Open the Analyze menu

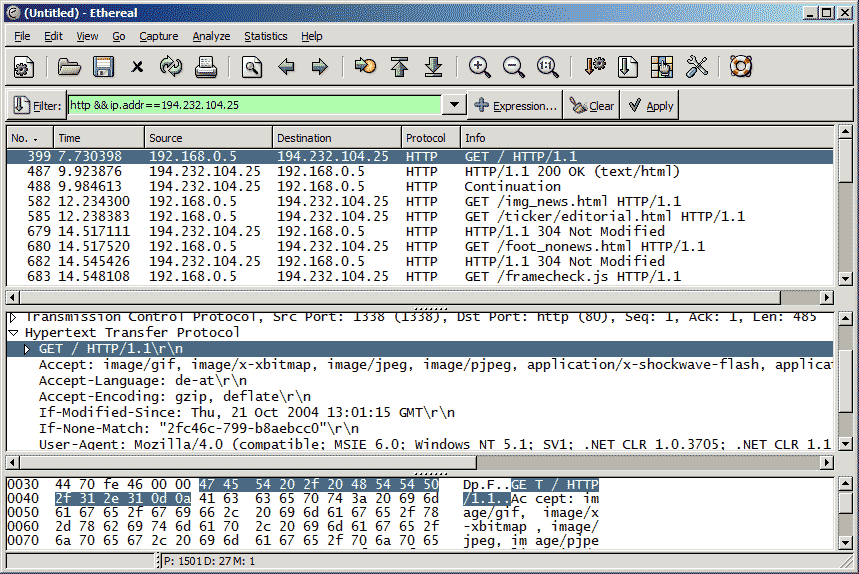[x=211, y=36]
